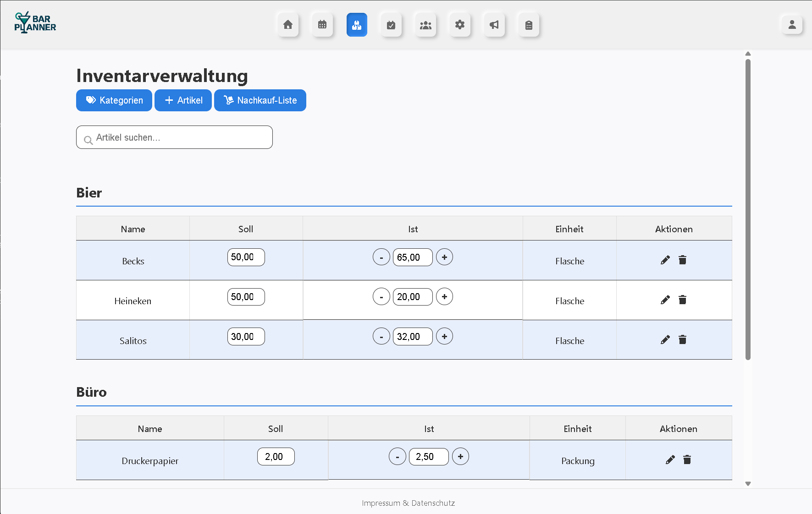The image size is (812, 514).
Task: Open the calendar icon in the navbar
Action: (x=322, y=25)
